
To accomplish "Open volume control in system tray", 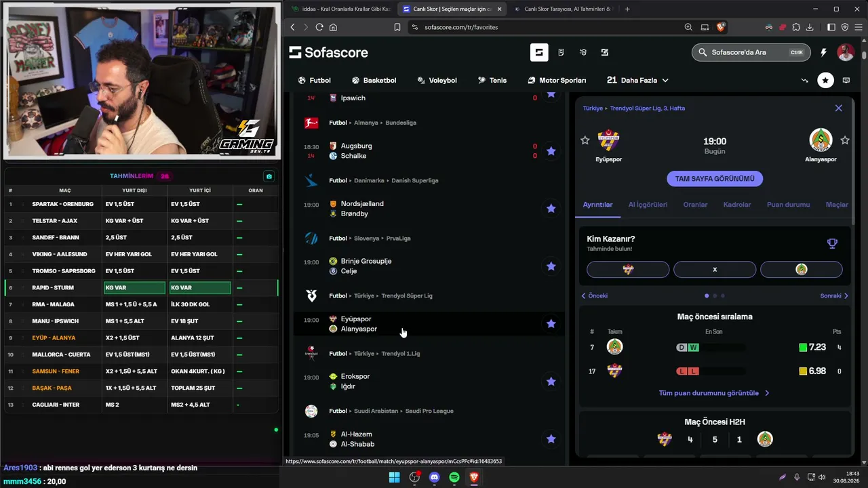I will tap(822, 477).
